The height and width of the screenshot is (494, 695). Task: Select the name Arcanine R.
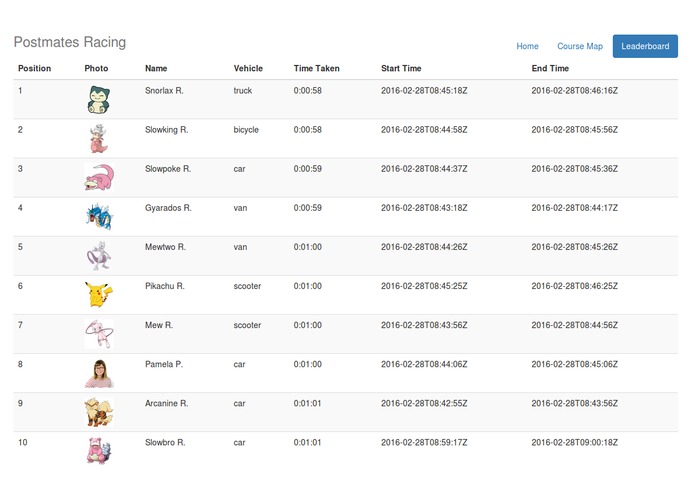[x=167, y=403]
